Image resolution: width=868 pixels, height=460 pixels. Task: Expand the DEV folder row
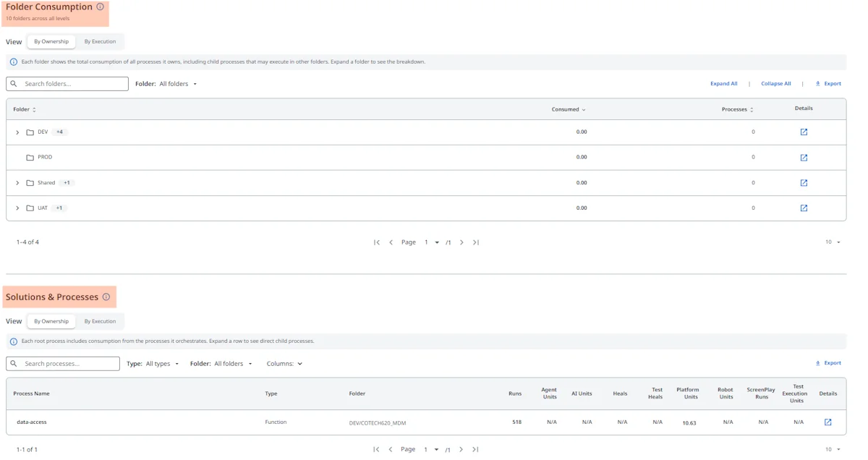point(17,132)
